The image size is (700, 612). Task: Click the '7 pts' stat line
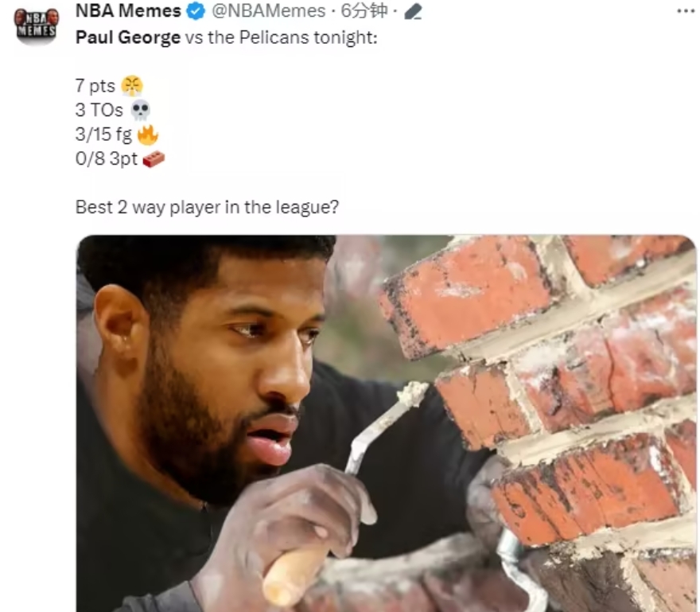pos(95,86)
